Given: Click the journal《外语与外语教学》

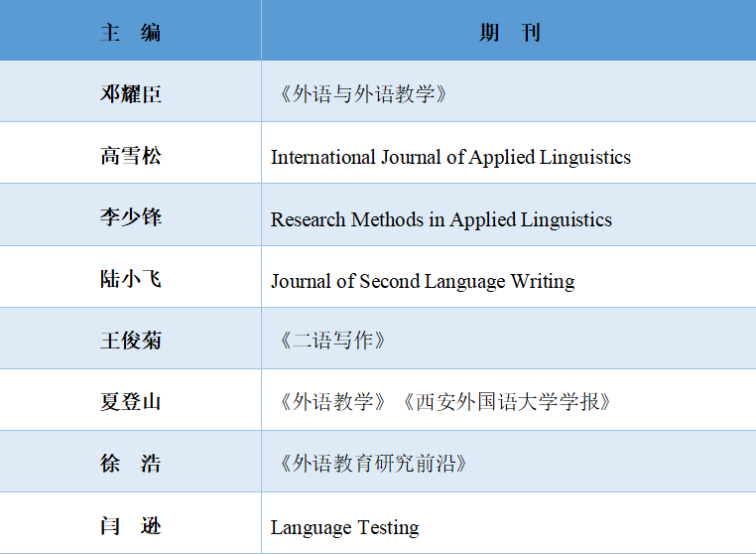Looking at the screenshot, I should [363, 94].
